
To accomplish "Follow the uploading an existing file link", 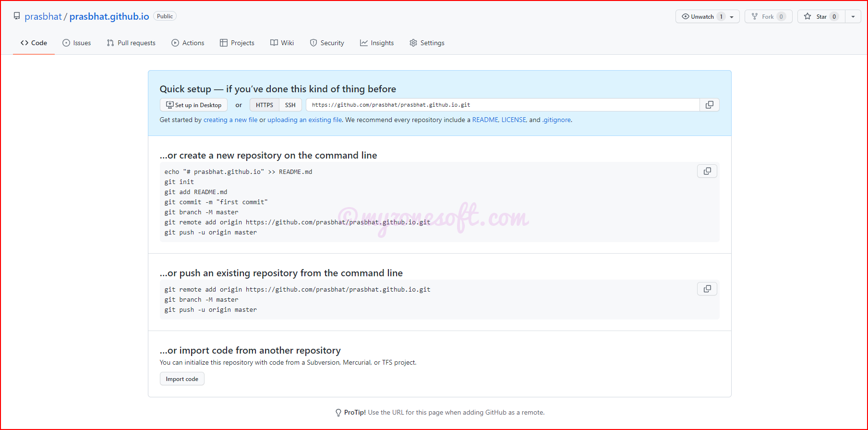I will pyautogui.click(x=305, y=120).
